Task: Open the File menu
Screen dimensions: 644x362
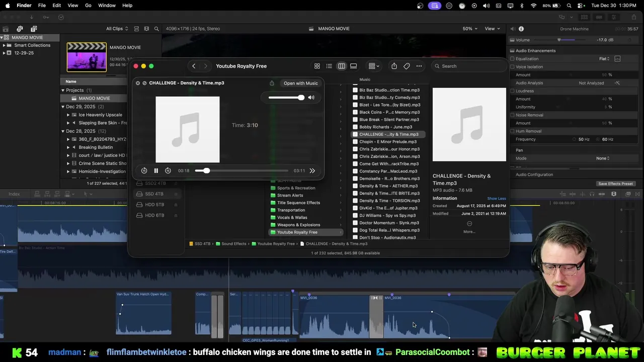Action: pos(42,6)
